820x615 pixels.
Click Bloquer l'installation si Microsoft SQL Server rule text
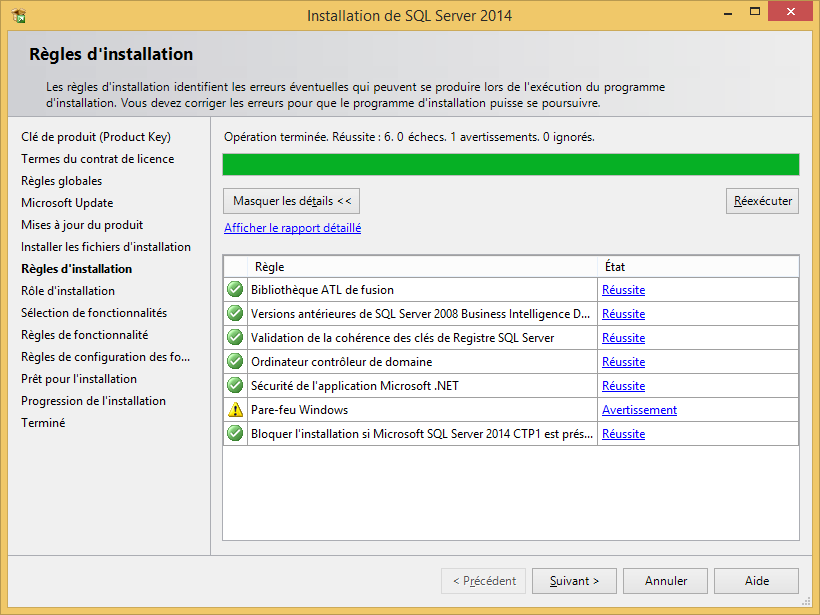pos(422,434)
